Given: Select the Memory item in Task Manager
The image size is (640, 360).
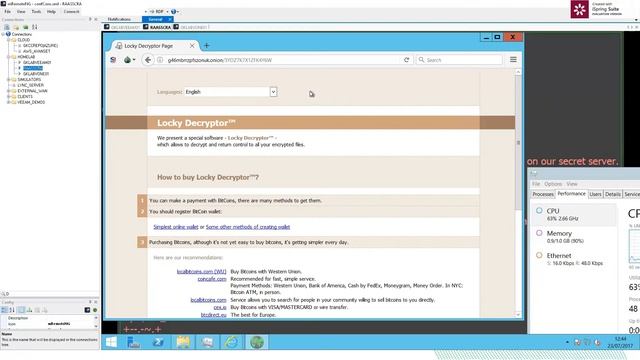Looking at the screenshot, I should point(575,237).
